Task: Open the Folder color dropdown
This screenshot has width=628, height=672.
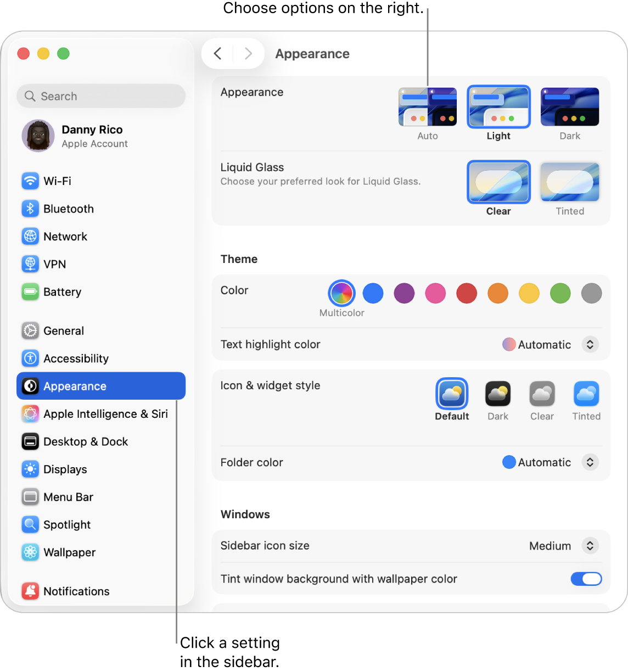Action: coord(590,462)
